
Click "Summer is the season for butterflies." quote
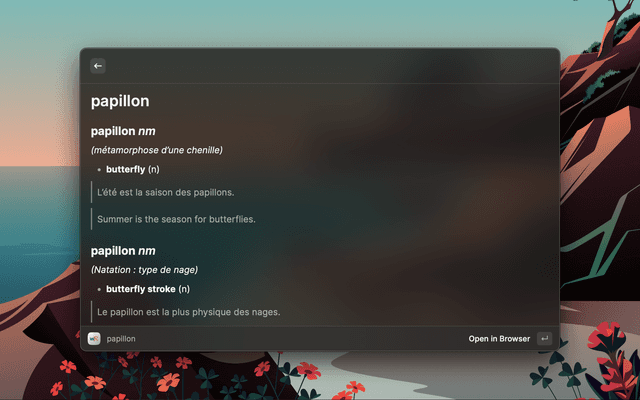pyautogui.click(x=176, y=219)
